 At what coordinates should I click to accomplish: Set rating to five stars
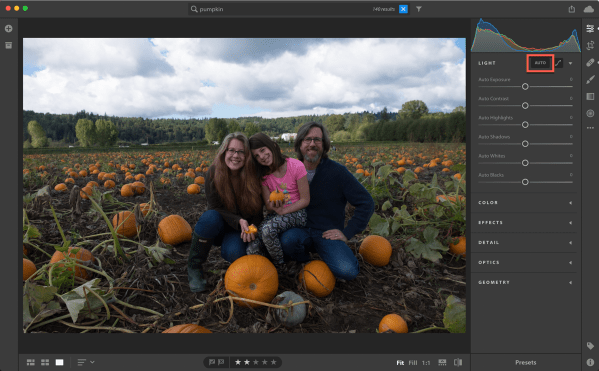(x=274, y=362)
